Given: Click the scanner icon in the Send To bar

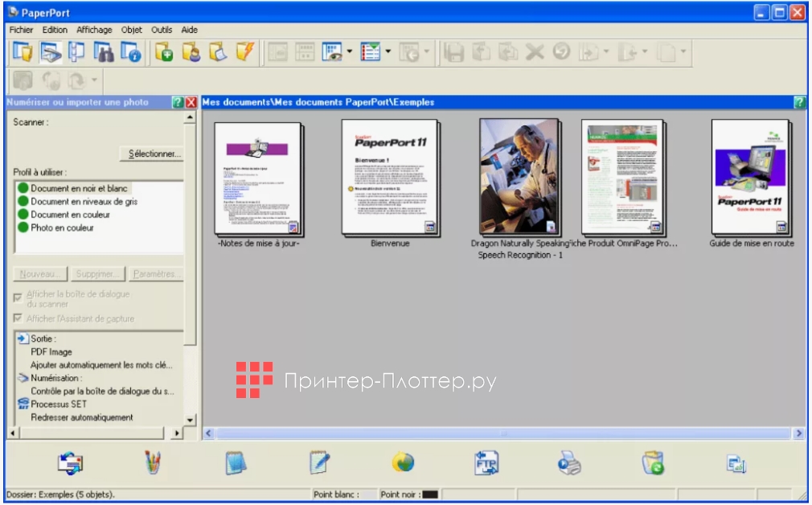Looking at the screenshot, I should [68, 462].
